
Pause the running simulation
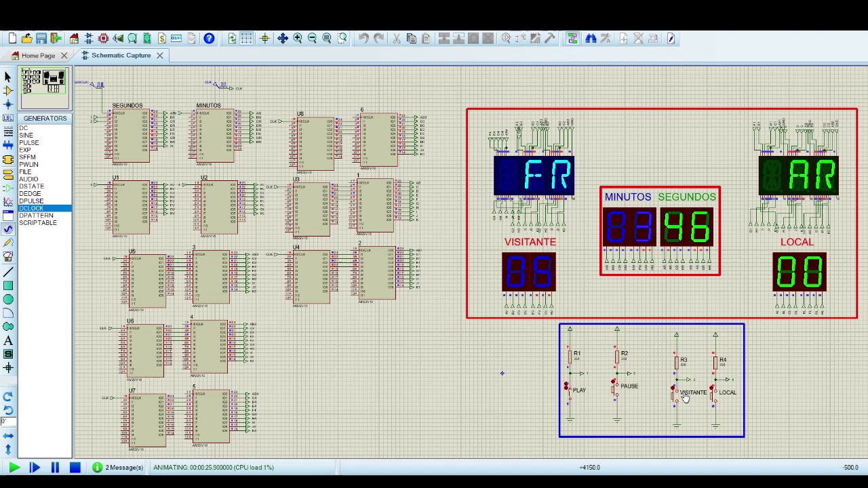(55, 468)
